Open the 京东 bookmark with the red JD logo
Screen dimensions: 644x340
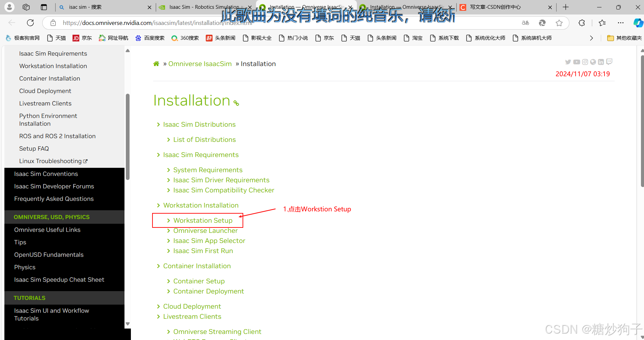(82, 38)
